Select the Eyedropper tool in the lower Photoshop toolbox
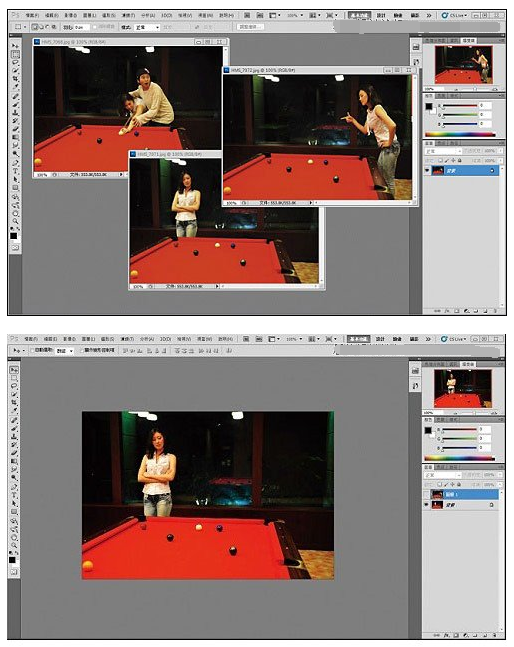 click(14, 411)
